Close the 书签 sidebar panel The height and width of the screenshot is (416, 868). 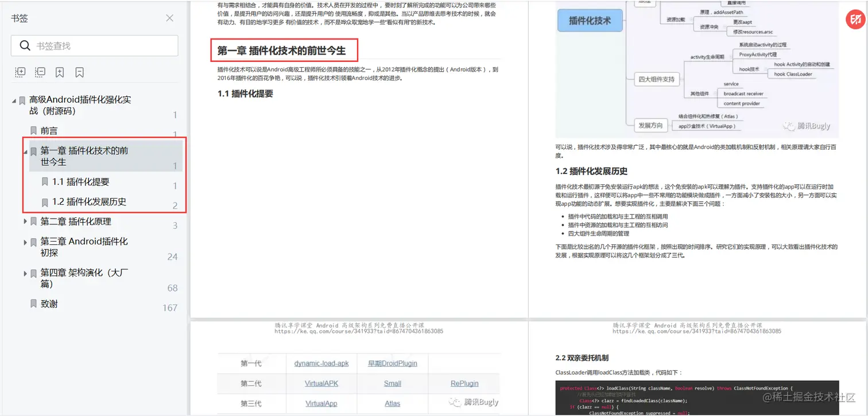169,18
